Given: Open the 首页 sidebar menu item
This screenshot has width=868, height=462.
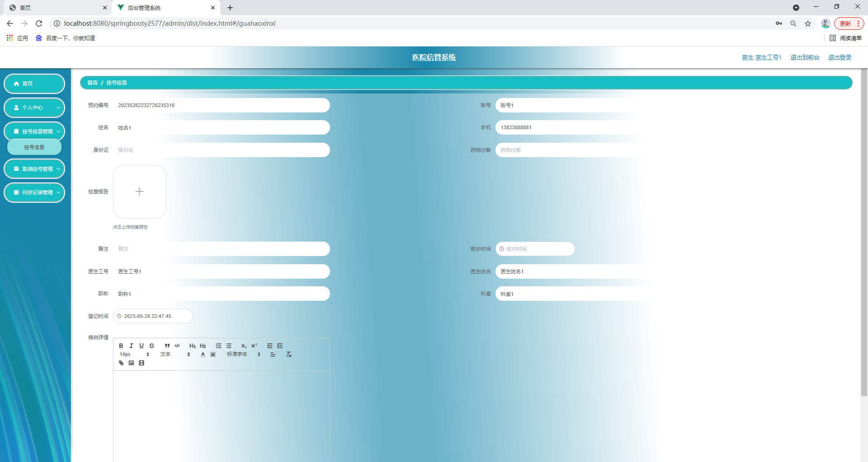Looking at the screenshot, I should coord(34,84).
